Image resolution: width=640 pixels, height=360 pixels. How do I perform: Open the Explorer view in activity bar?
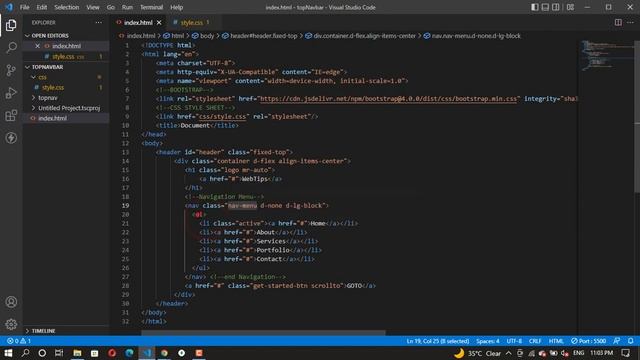[11, 25]
